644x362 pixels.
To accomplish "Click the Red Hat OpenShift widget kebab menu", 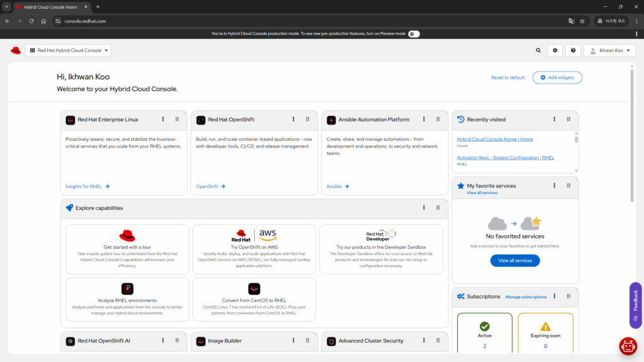I will point(294,119).
